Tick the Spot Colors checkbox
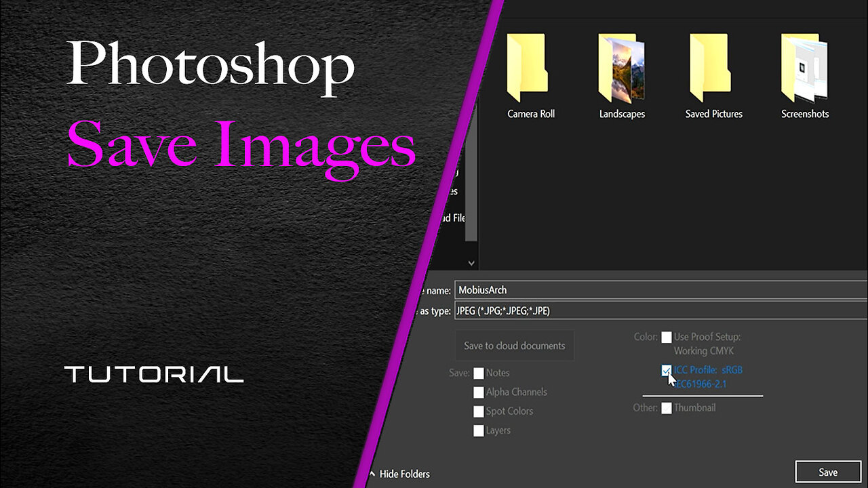Screen dimensions: 868x488 tap(479, 411)
